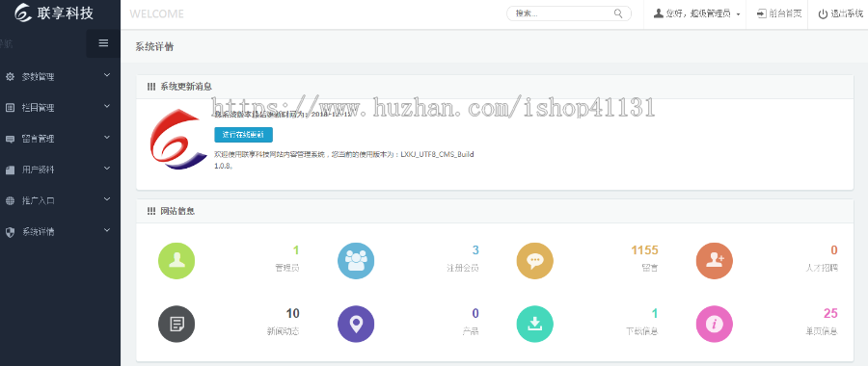Click the 用户资料 folder icon
868x366 pixels.
coord(10,170)
